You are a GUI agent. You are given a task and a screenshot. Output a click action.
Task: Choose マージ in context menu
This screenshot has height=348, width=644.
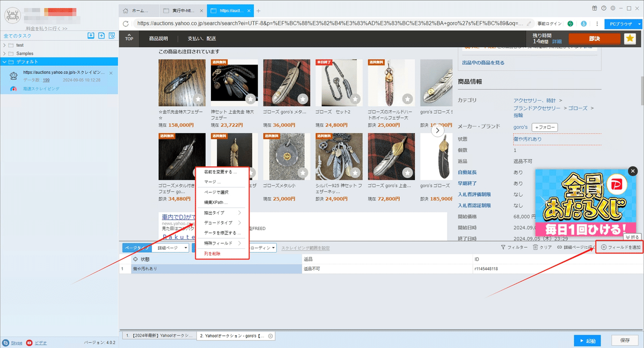221,182
